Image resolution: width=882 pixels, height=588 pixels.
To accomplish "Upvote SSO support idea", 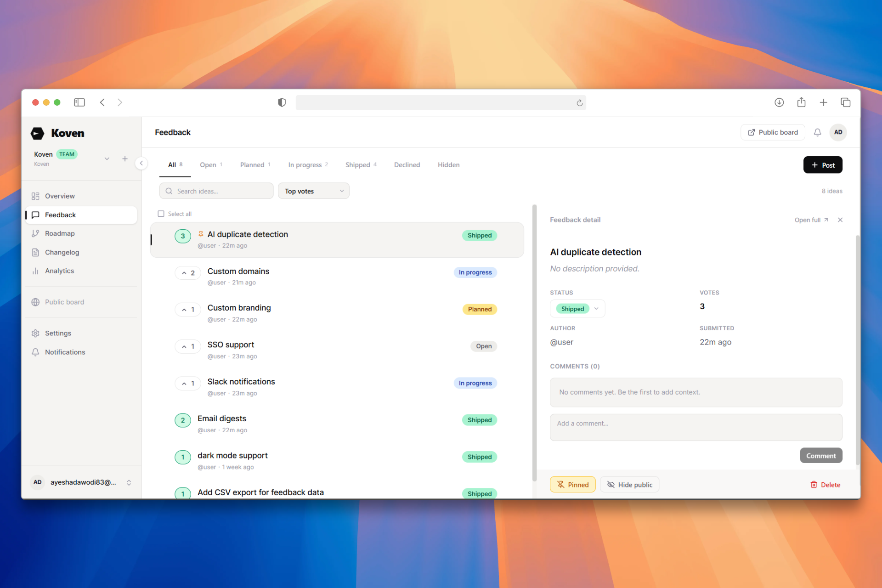I will pos(188,346).
